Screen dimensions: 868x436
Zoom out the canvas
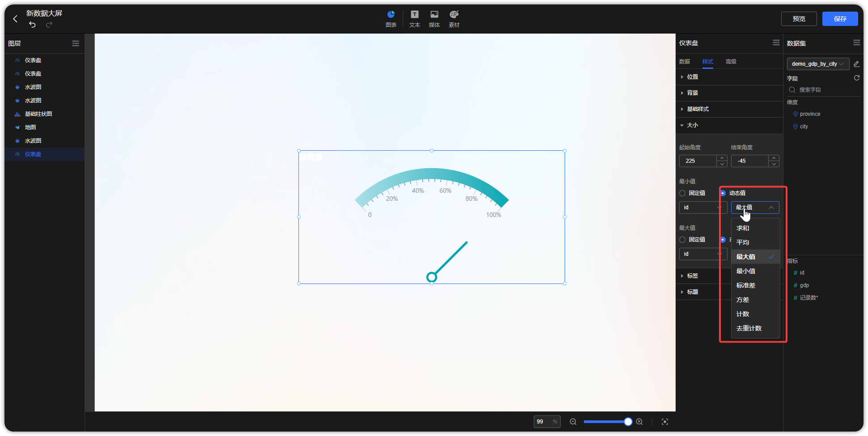click(x=573, y=422)
